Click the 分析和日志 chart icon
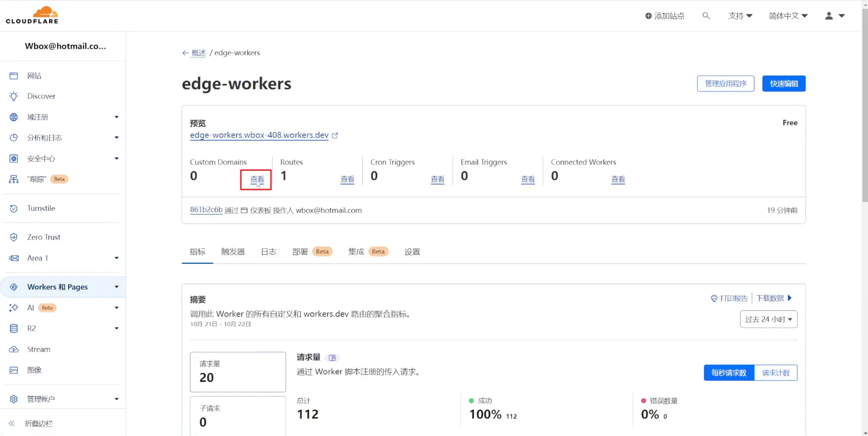 pos(14,138)
